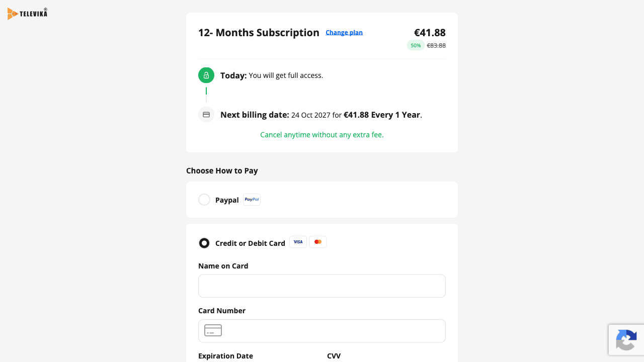
Task: Click the PayPal logo badge
Action: click(252, 200)
